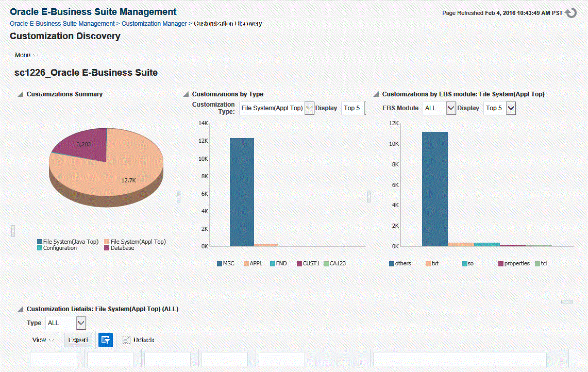Click the MSC legend swatch

pos(220,264)
